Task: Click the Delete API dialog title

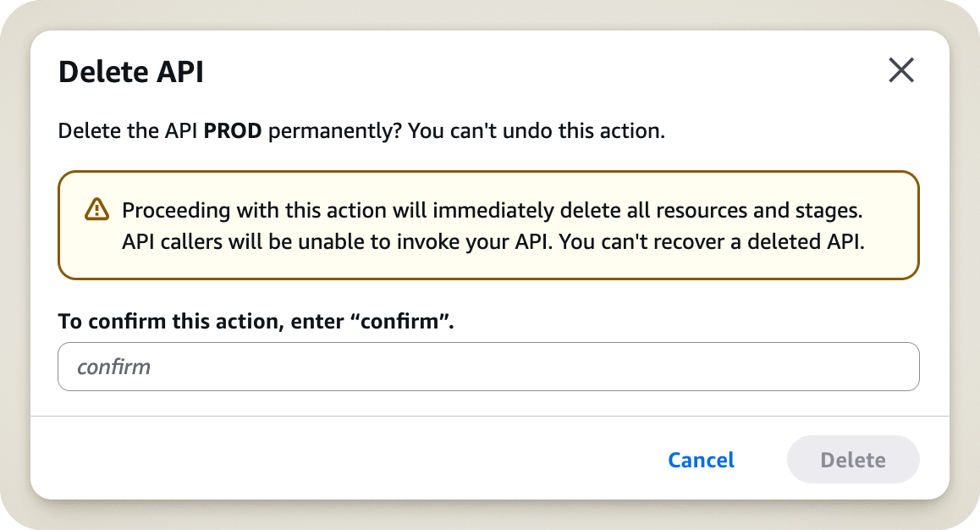Action: click(x=129, y=71)
